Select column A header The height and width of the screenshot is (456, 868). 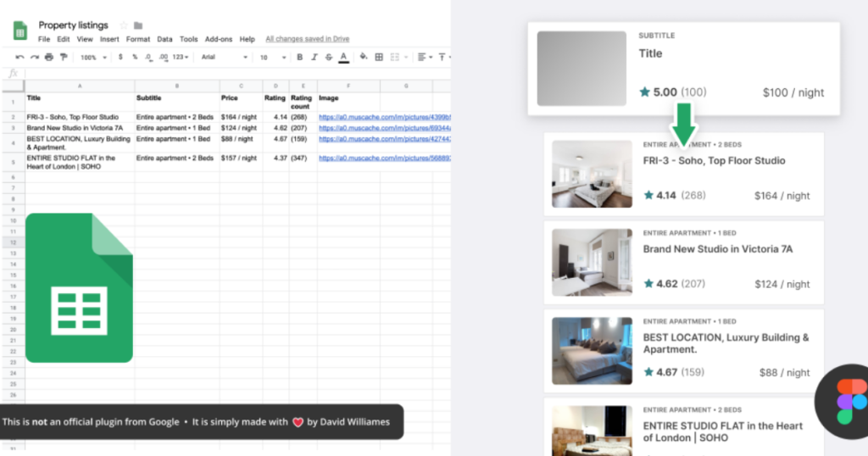coord(80,86)
